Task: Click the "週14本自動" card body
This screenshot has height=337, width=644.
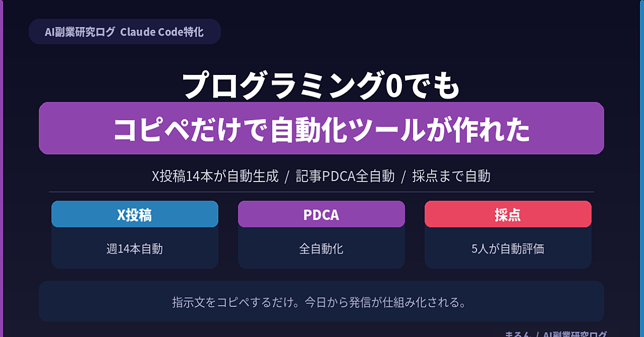Action: (134, 248)
